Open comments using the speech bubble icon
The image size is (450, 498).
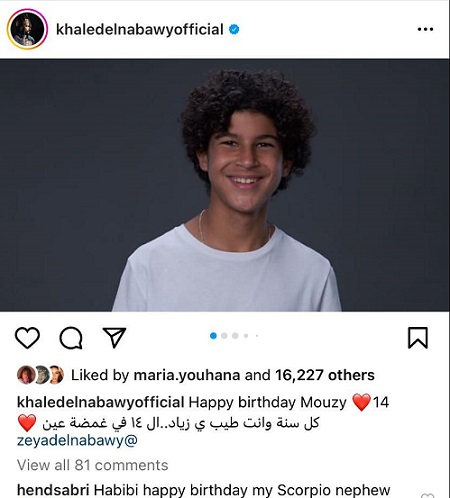pos(71,338)
